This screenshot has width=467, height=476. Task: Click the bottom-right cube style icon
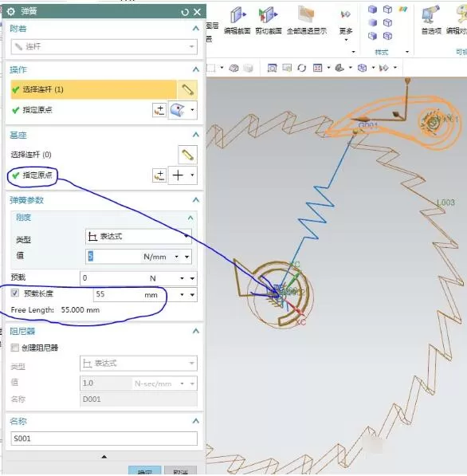click(387, 36)
